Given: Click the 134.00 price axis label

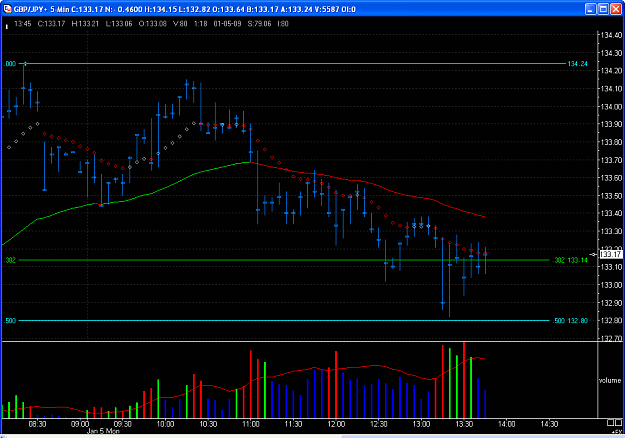Looking at the screenshot, I should [611, 106].
